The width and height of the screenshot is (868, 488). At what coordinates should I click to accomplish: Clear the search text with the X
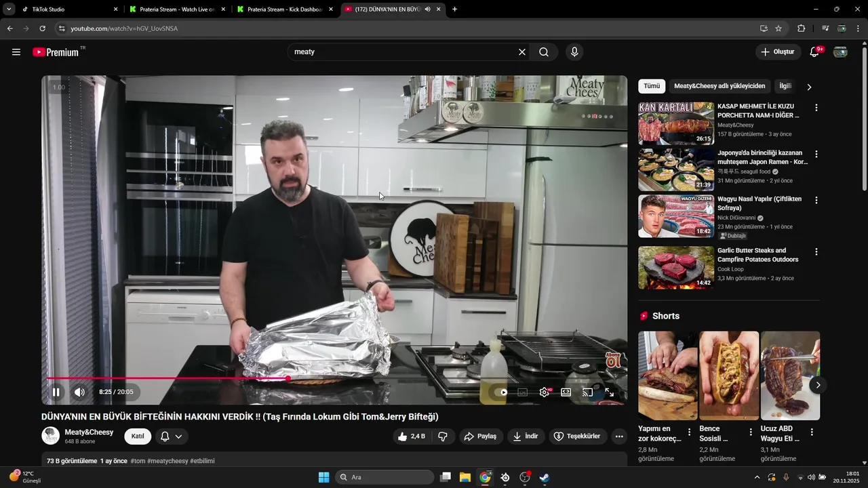522,52
